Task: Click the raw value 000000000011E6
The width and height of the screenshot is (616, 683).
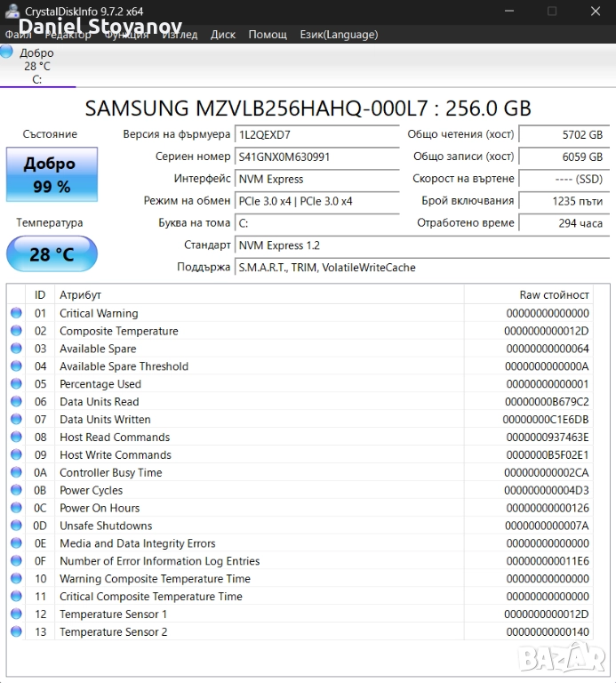Action: tap(548, 561)
